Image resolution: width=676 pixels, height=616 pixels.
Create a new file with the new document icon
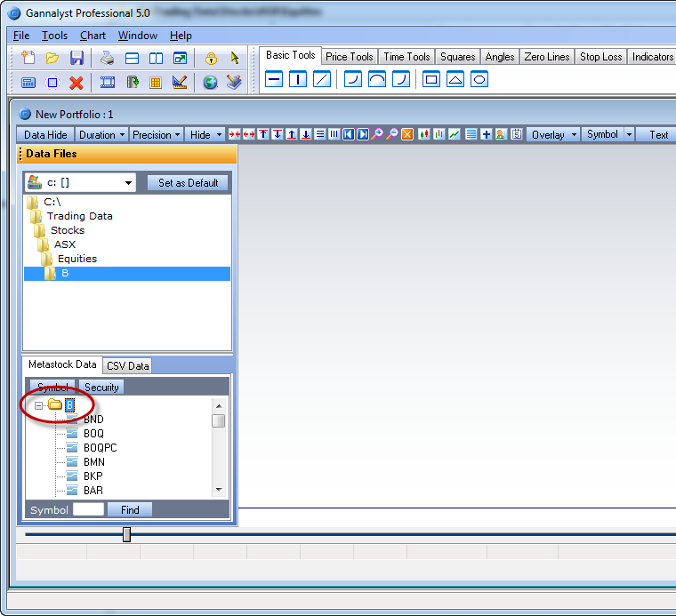(x=28, y=57)
